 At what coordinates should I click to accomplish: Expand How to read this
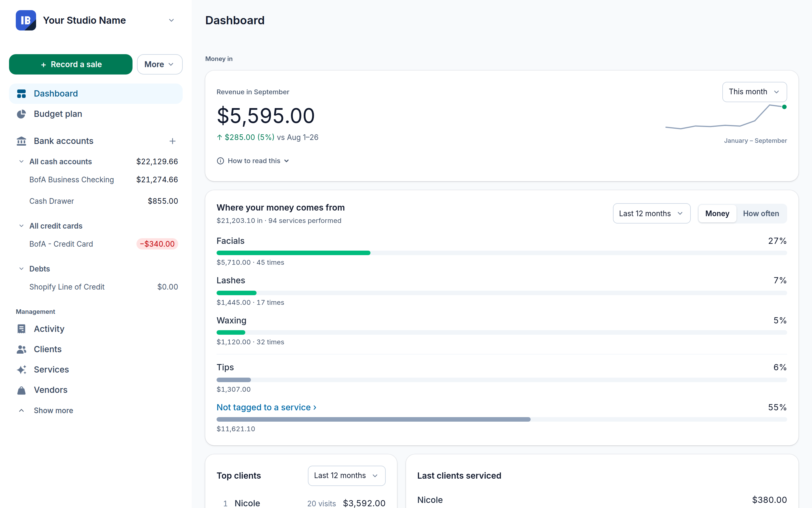pos(253,161)
